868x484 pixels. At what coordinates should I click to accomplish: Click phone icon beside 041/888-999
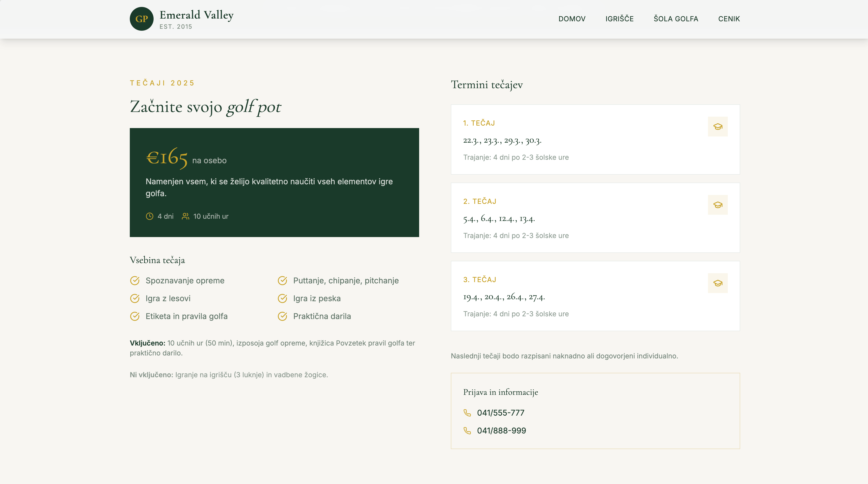click(x=467, y=430)
